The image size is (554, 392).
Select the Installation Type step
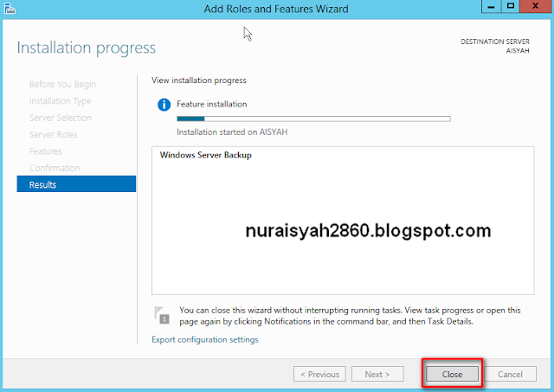(x=60, y=101)
